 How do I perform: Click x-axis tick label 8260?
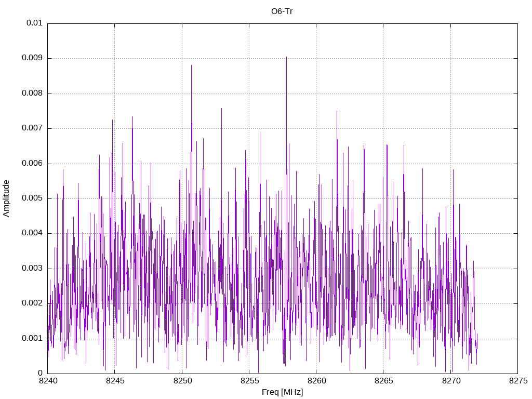pyautogui.click(x=316, y=381)
